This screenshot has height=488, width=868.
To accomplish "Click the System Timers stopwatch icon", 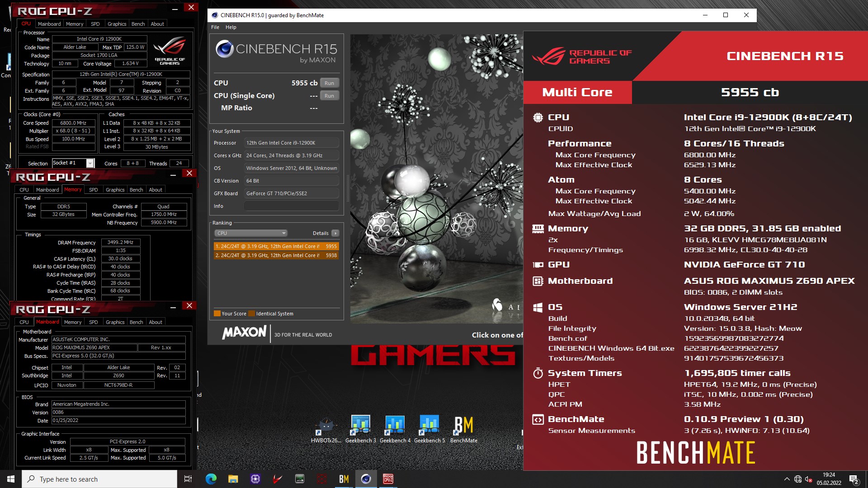I will pyautogui.click(x=538, y=373).
